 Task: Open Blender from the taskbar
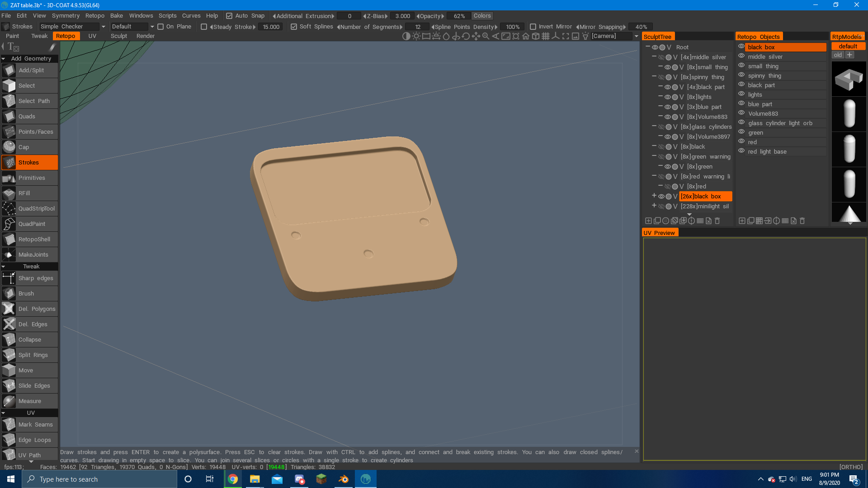pos(344,479)
